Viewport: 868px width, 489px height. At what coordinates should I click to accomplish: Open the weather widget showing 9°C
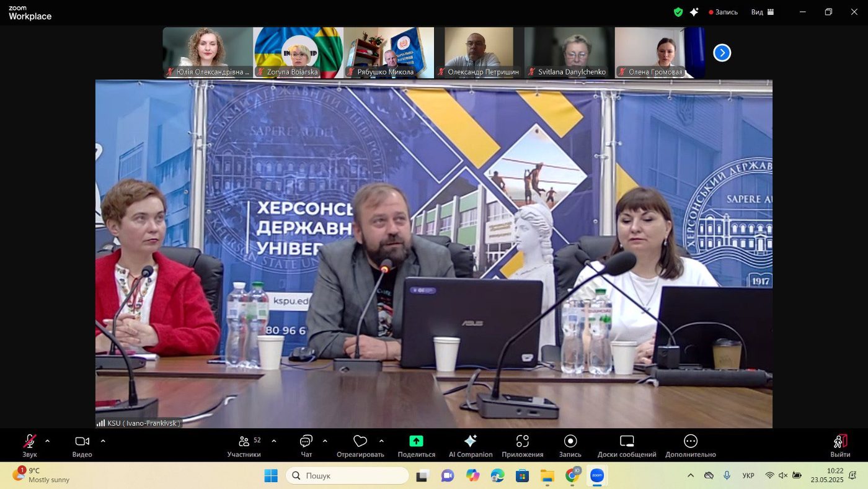(x=41, y=475)
